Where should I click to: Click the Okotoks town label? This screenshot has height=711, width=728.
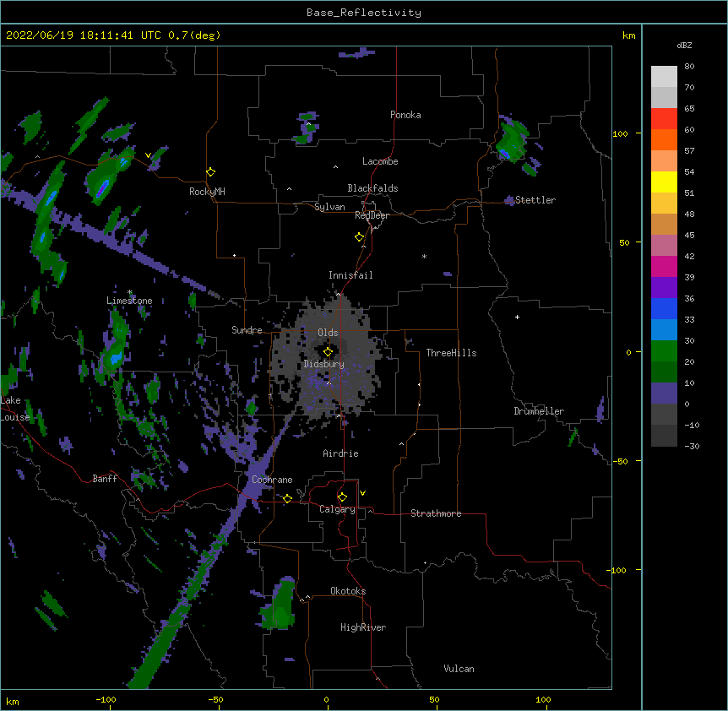click(348, 591)
